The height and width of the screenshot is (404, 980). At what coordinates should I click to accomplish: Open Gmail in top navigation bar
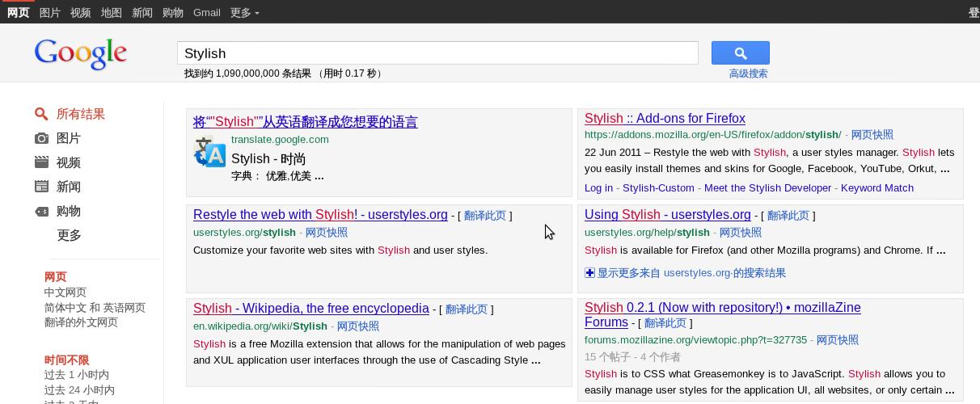207,12
